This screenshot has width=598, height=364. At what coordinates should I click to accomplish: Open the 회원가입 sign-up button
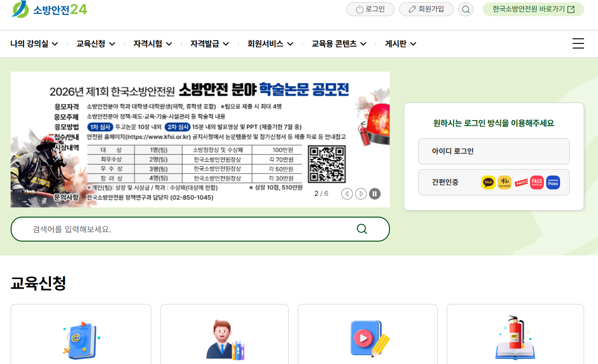(426, 9)
